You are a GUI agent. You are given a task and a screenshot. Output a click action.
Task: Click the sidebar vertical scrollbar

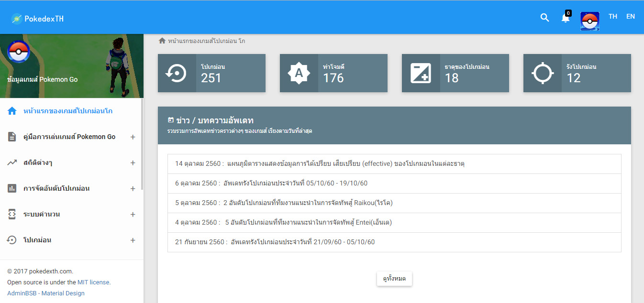click(x=142, y=143)
